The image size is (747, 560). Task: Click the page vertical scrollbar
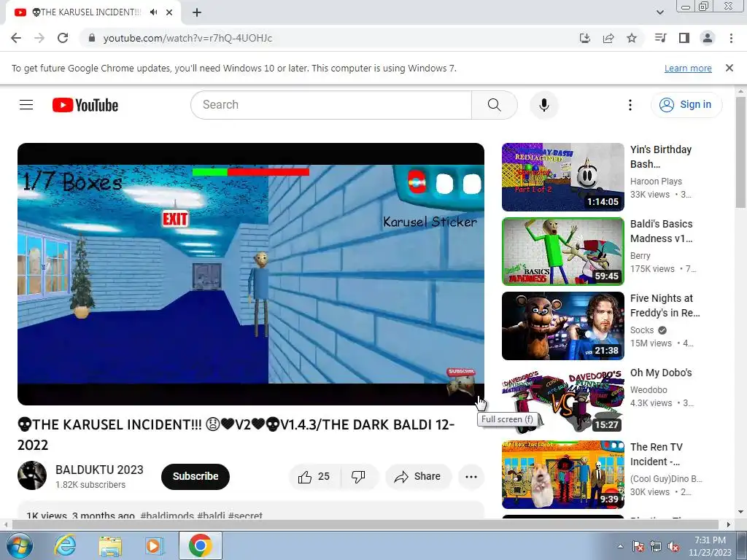coord(741,152)
